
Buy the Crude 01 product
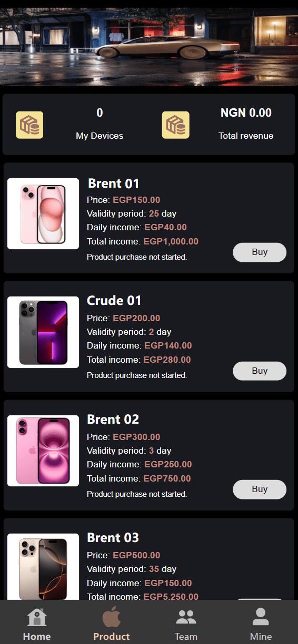[260, 371]
